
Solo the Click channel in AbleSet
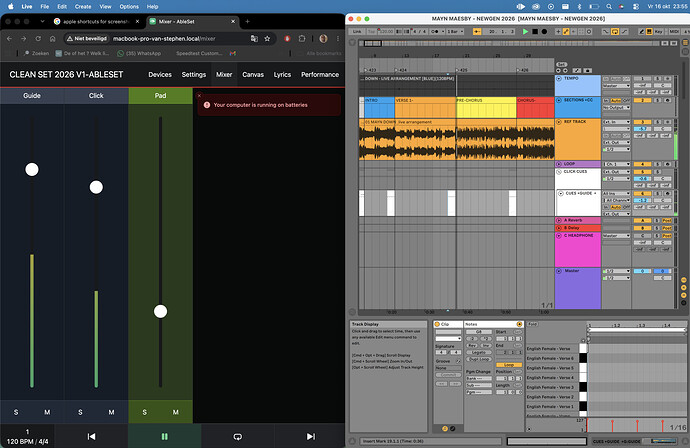pos(80,412)
